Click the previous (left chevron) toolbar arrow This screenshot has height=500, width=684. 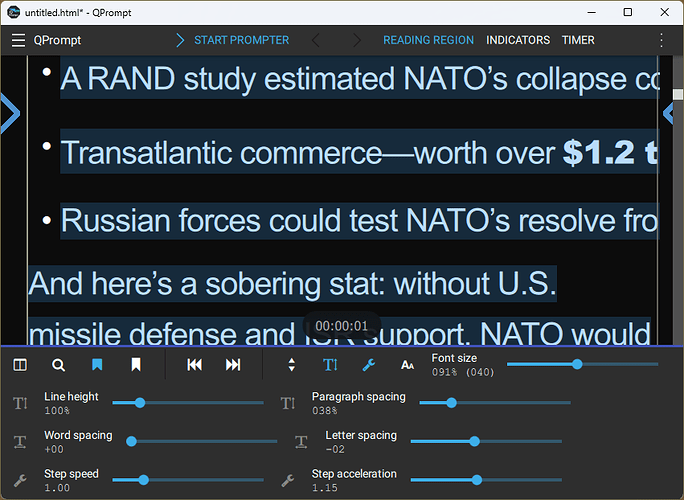pyautogui.click(x=316, y=40)
